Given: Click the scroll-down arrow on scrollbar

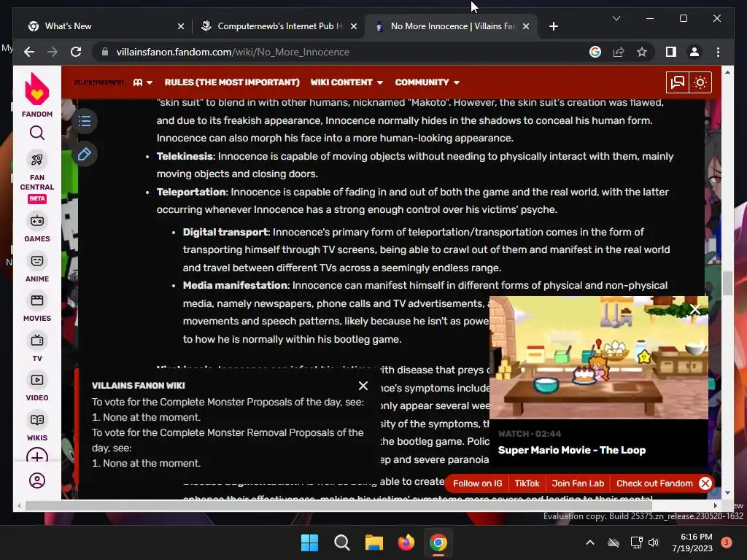Looking at the screenshot, I should (x=727, y=493).
